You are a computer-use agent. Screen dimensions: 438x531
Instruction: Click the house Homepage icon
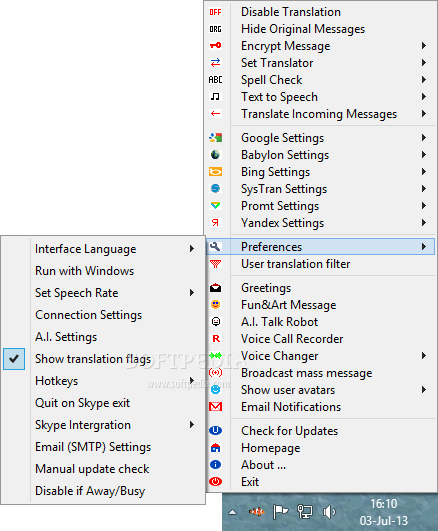[215, 448]
